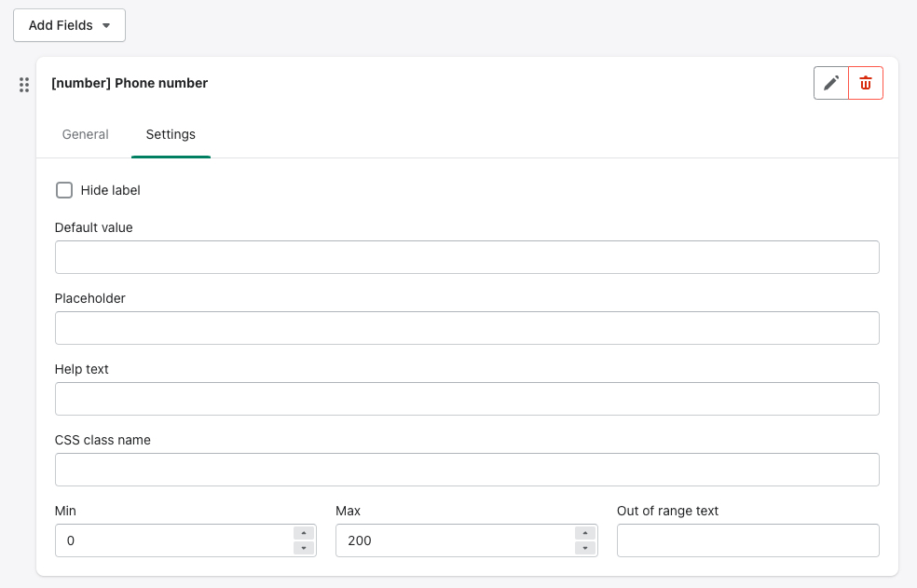The height and width of the screenshot is (588, 917).
Task: Click the Default value input field
Action: 467,257
